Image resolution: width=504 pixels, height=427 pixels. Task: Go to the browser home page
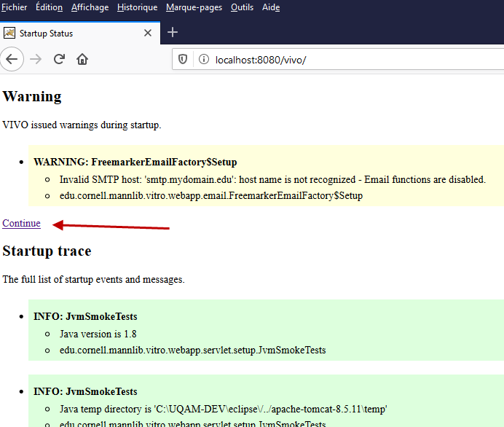[x=82, y=59]
